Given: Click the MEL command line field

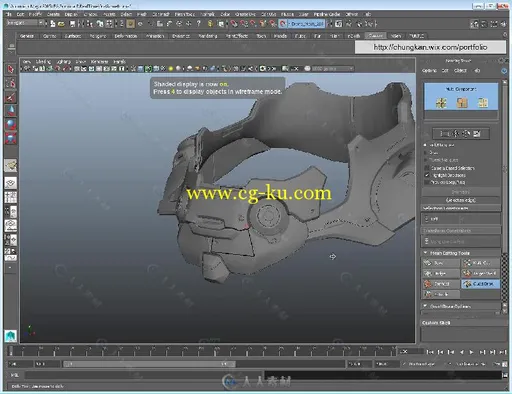Looking at the screenshot, I should 144,375.
